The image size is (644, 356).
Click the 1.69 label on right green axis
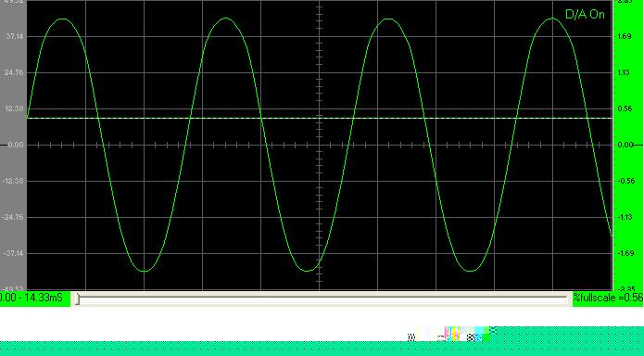[625, 36]
